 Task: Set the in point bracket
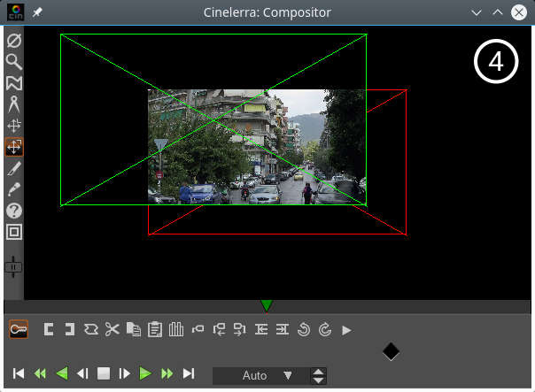(x=49, y=329)
